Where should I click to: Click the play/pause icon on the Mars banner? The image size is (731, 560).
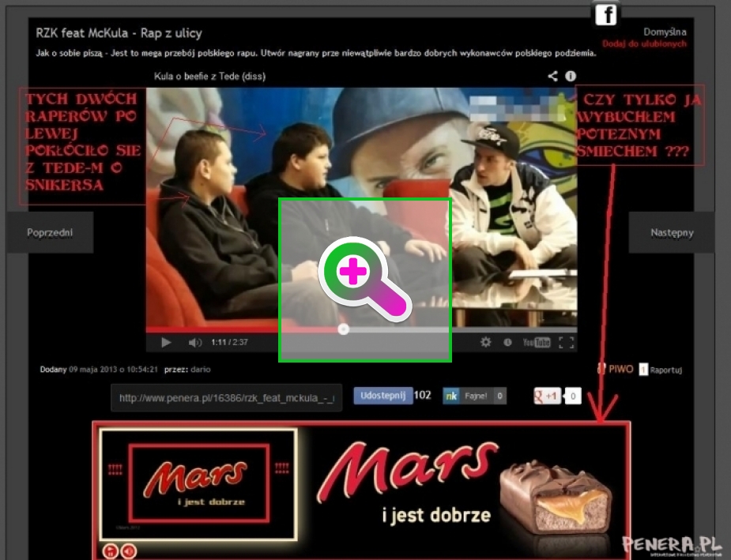[x=111, y=551]
